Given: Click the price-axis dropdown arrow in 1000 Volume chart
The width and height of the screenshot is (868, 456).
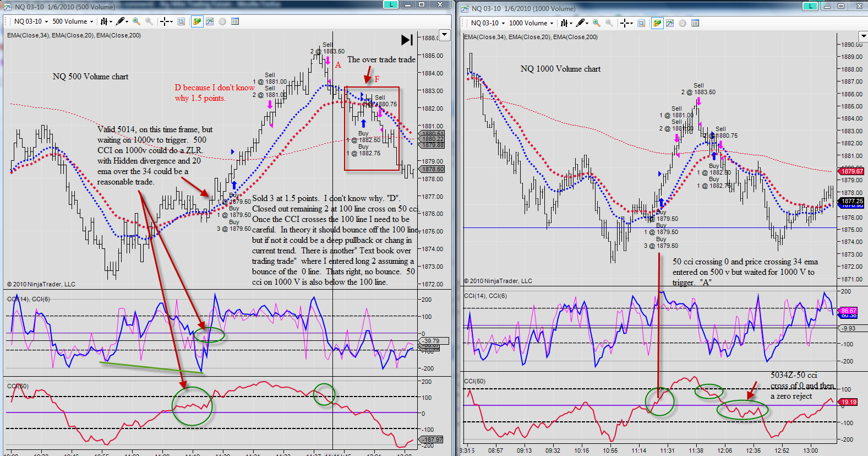Looking at the screenshot, I should click(863, 37).
